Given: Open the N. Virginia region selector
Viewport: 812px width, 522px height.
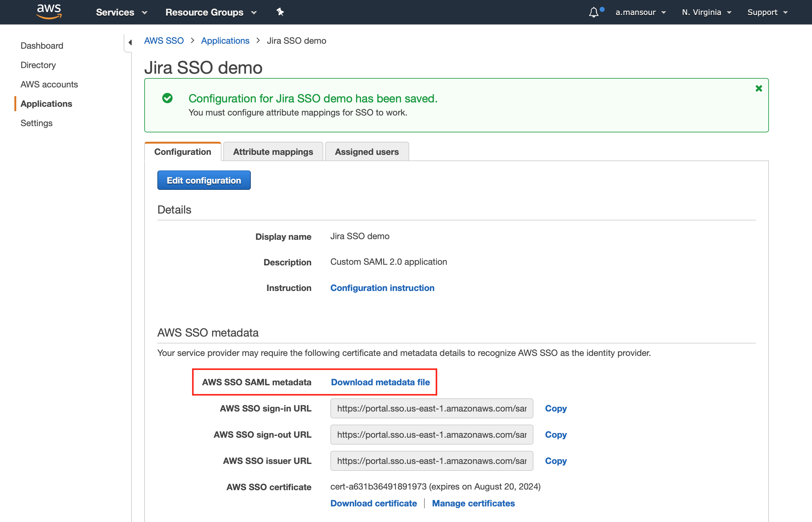Looking at the screenshot, I should [706, 12].
